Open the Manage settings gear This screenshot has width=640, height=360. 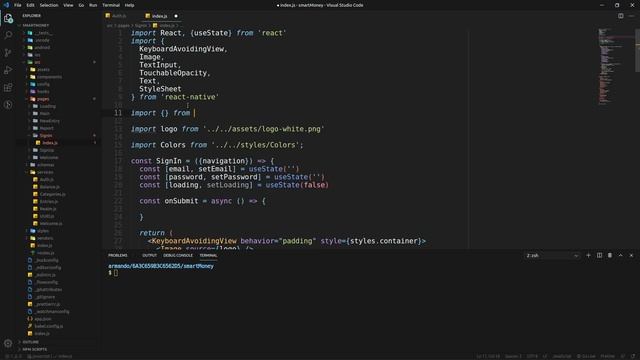(x=8, y=343)
